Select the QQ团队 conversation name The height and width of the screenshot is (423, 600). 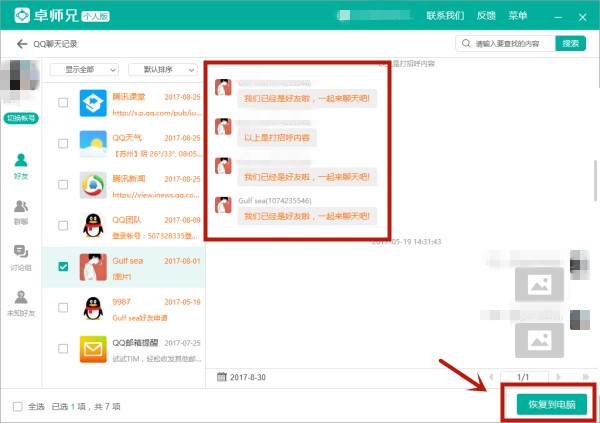[127, 220]
